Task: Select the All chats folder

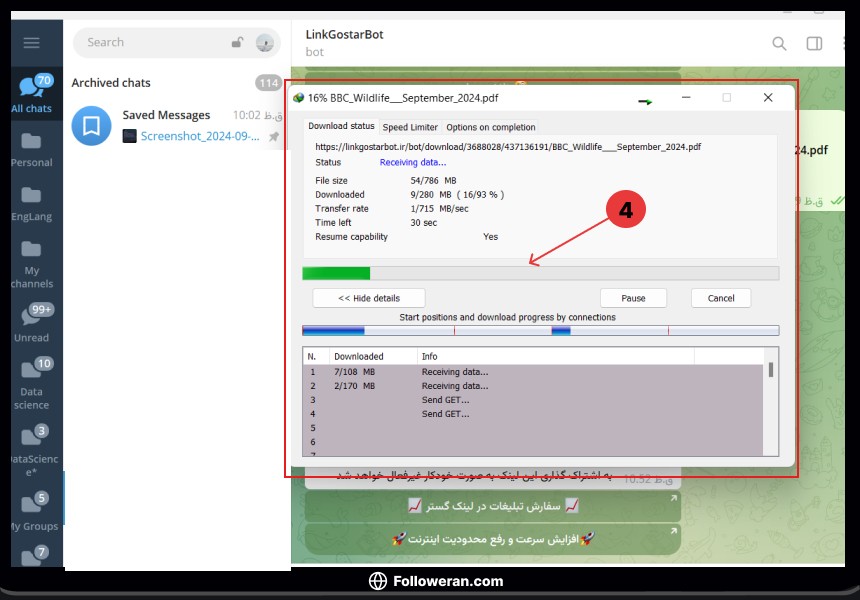Action: point(31,93)
